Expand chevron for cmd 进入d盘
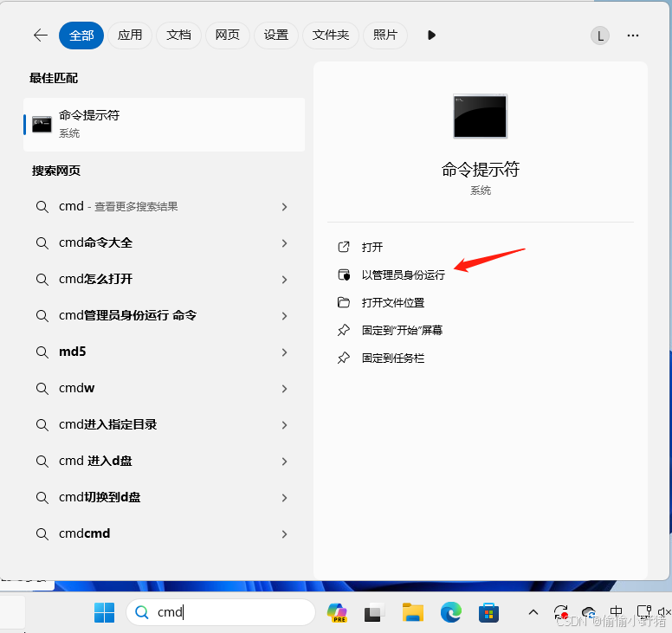The width and height of the screenshot is (672, 633). click(x=284, y=462)
